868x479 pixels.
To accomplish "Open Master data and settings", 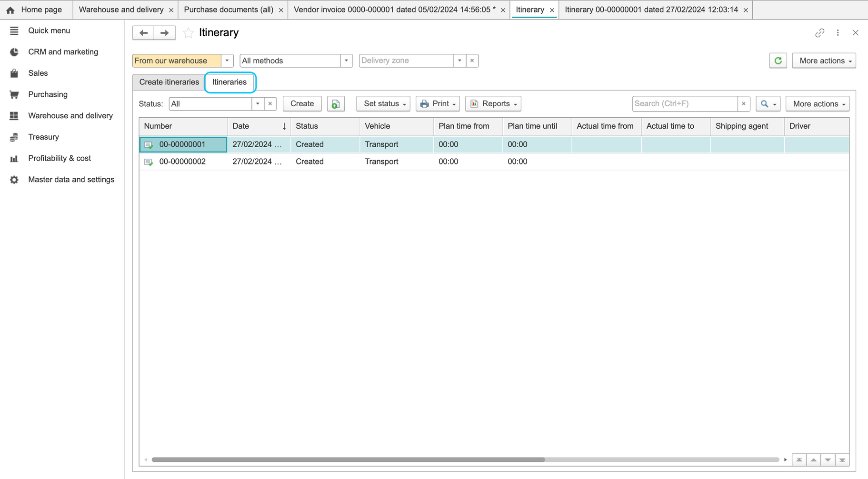I will tap(71, 179).
